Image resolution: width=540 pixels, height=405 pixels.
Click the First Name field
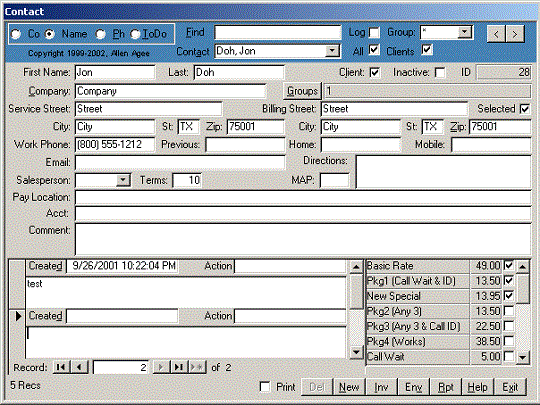115,72
